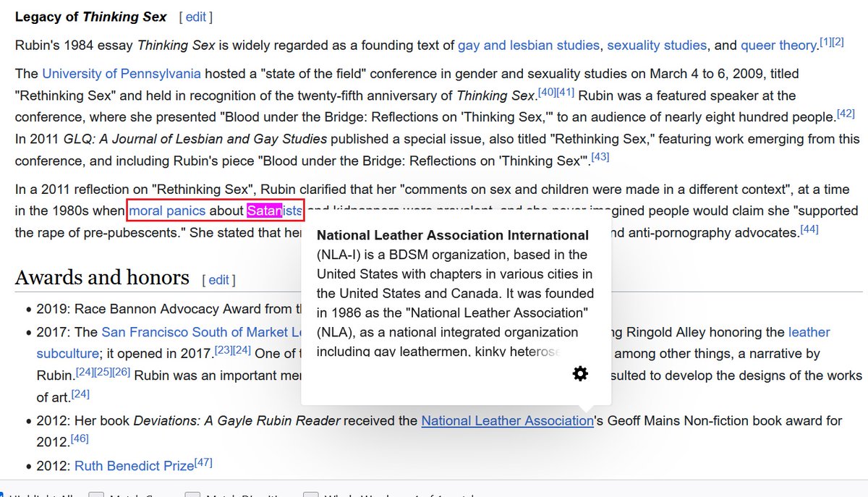Open the highlighted Satanists link

[x=275, y=211]
